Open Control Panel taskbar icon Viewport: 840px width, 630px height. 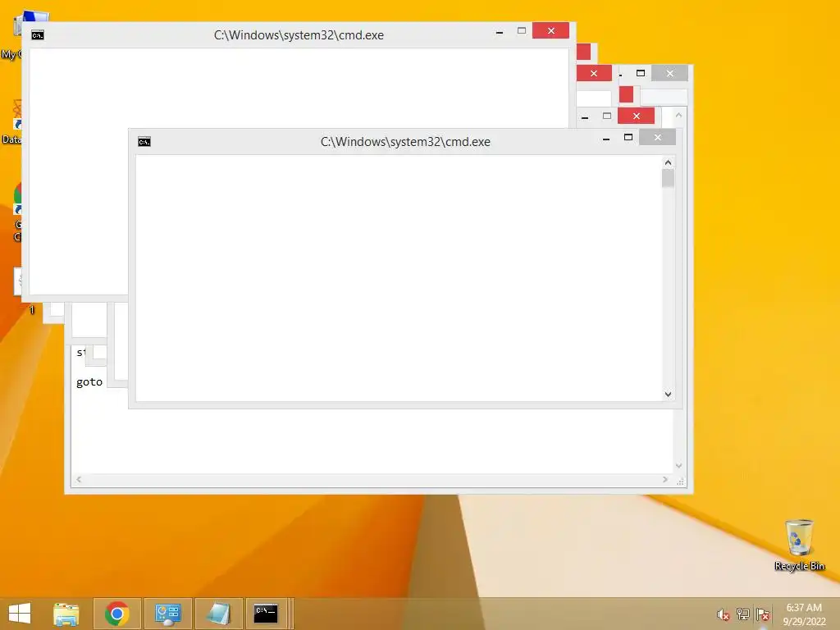coord(167,614)
